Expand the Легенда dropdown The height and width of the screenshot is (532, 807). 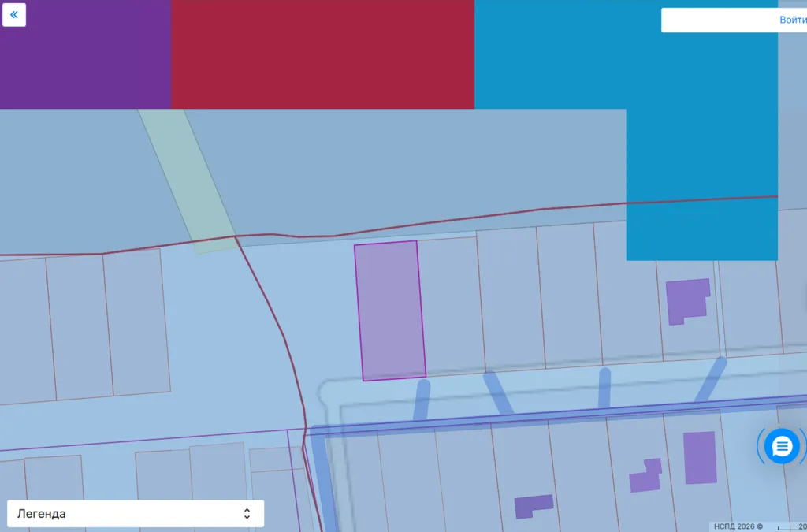pyautogui.click(x=136, y=514)
